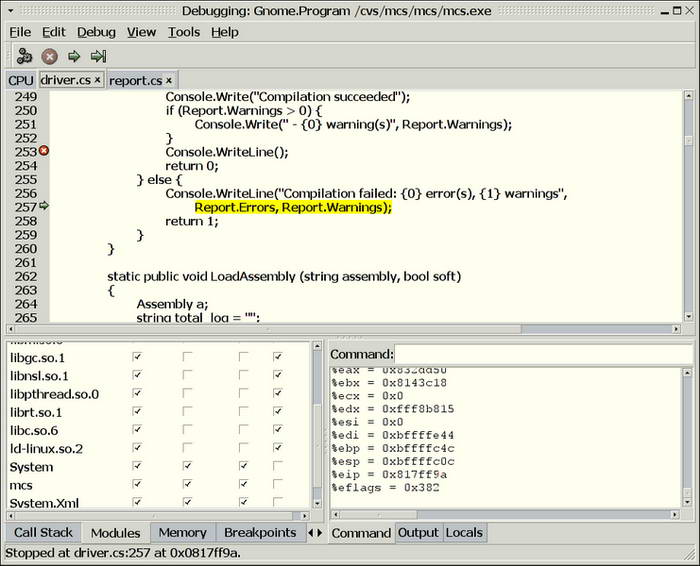Close the driver.cs tab
This screenshot has width=700, height=566.
click(x=98, y=81)
